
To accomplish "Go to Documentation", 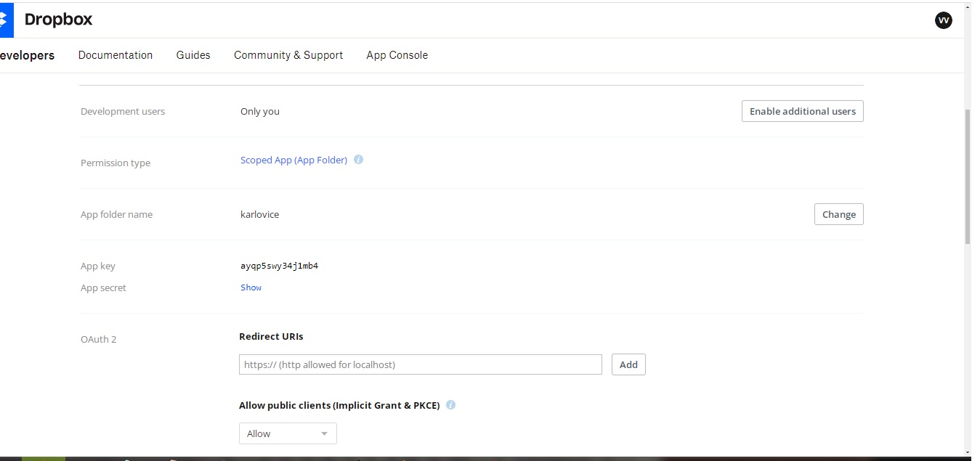I will (x=116, y=55).
